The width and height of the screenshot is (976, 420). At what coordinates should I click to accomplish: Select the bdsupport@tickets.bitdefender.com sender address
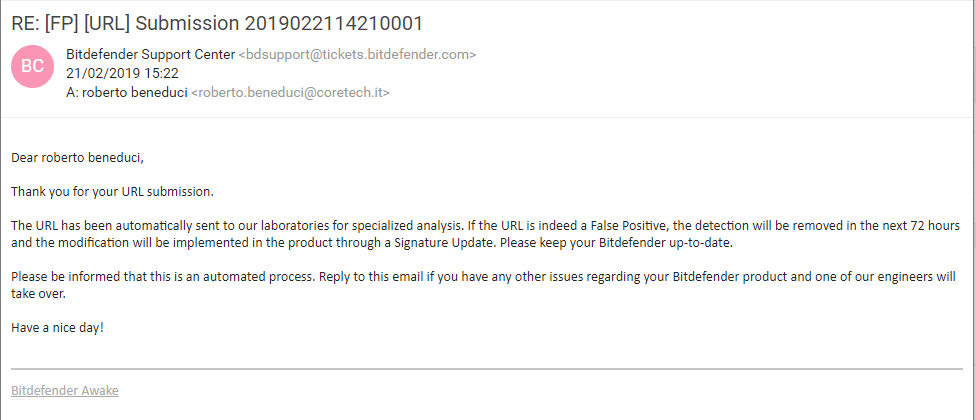(x=357, y=54)
